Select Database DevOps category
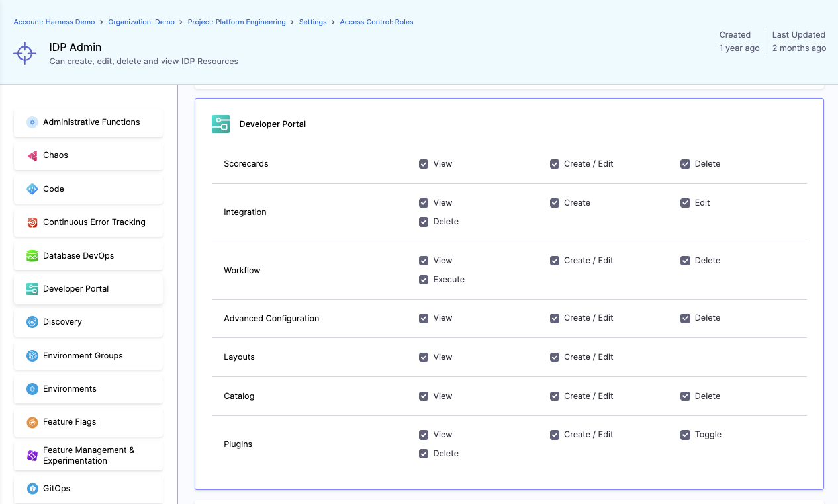The height and width of the screenshot is (504, 838). pos(88,256)
